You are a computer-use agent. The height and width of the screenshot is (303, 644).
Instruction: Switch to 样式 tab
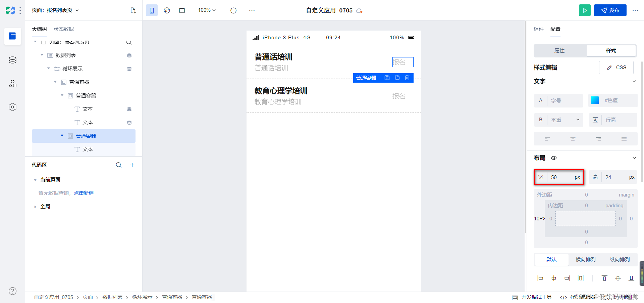[611, 51]
